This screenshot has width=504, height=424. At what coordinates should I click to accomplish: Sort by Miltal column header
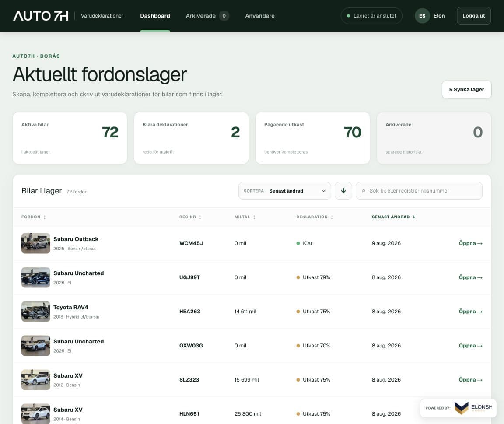245,217
